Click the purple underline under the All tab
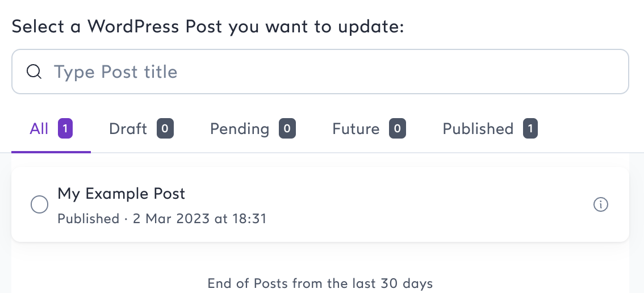Screen dimensions: 644x293 pyautogui.click(x=51, y=152)
